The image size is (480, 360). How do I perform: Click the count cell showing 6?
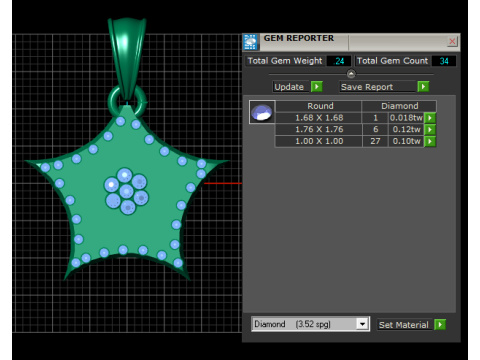pos(375,129)
